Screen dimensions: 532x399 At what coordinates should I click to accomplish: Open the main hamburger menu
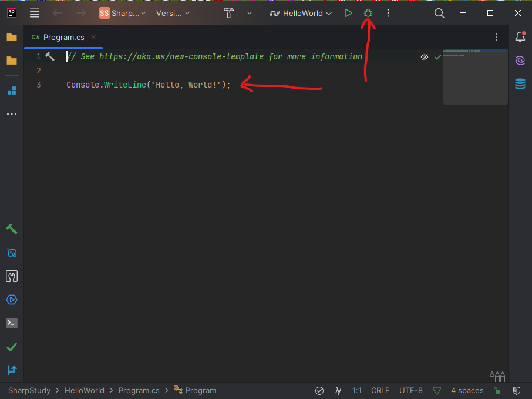[x=34, y=14]
